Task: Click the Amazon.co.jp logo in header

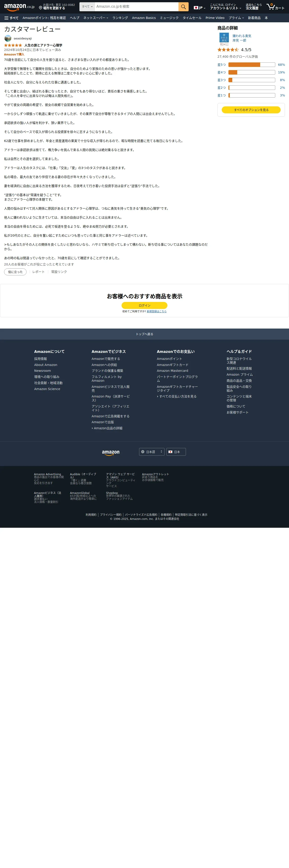Action: (19, 7)
